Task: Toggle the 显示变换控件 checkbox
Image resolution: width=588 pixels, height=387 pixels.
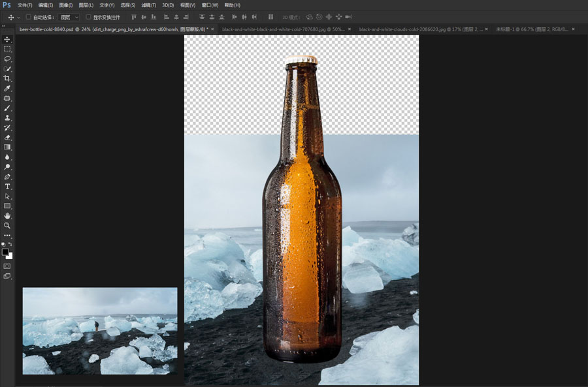Action: 88,17
